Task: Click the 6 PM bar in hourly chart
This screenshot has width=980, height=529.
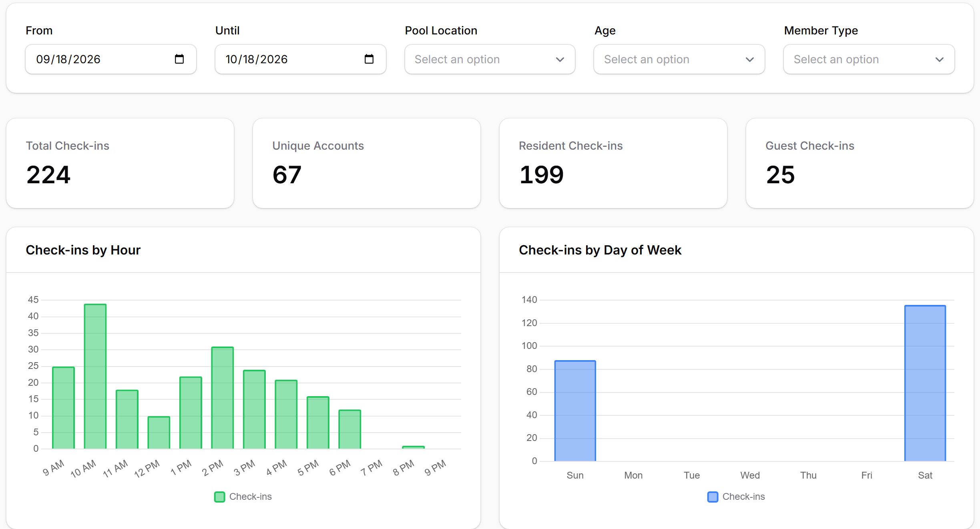Action: coord(350,429)
